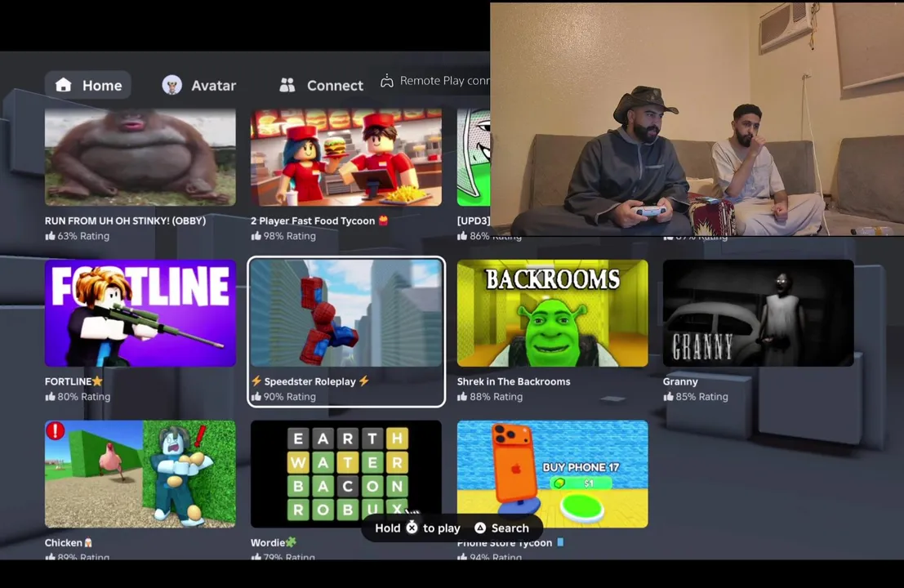
Task: Click the Search button hint
Action: (501, 528)
